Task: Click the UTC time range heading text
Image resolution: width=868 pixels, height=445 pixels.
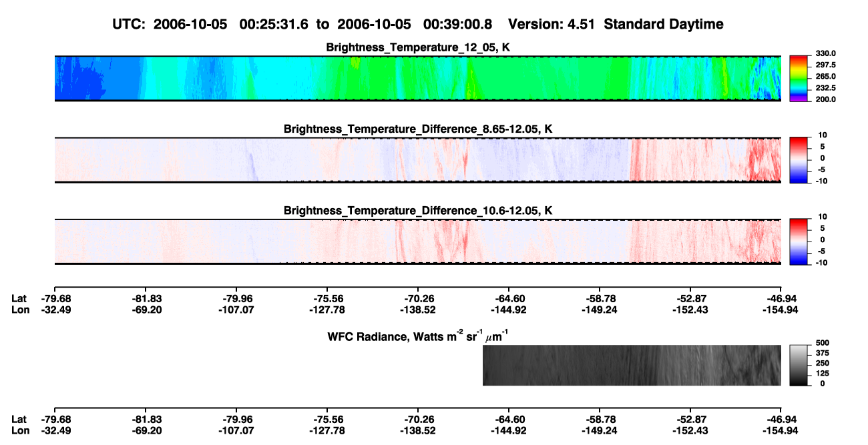Action: click(302, 25)
